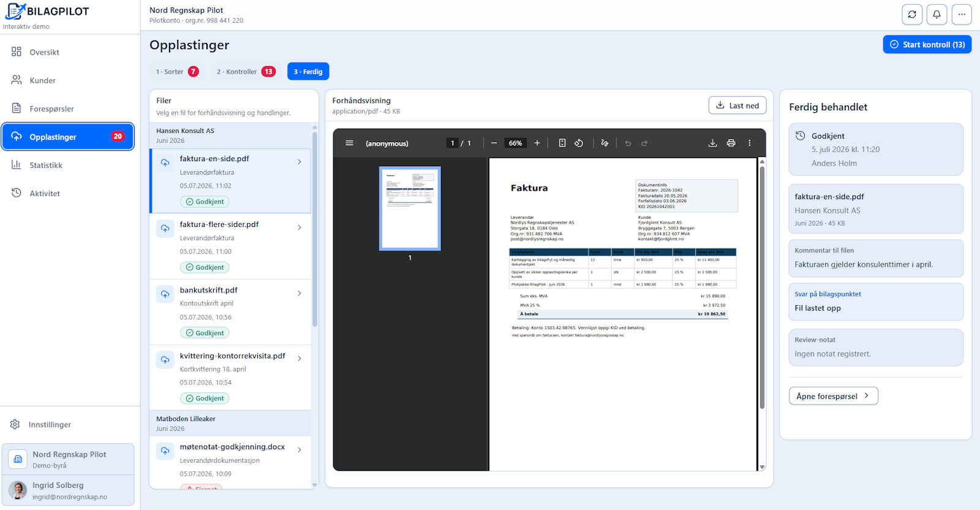Expand the bankutskrift.pdf row chevron

300,293
